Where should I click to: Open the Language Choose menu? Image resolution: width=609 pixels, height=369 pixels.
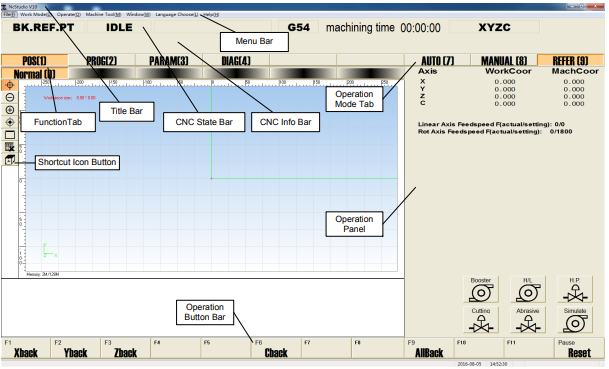[x=177, y=14]
